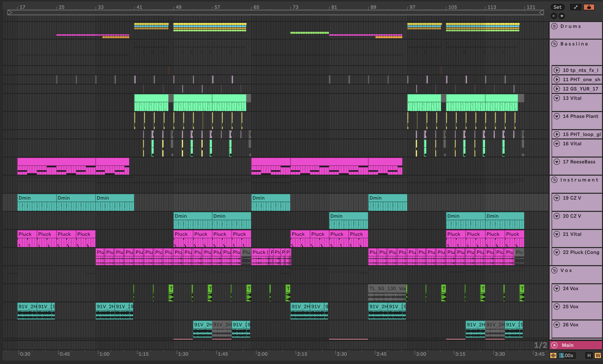Fold the Bassline group track

pyautogui.click(x=554, y=44)
